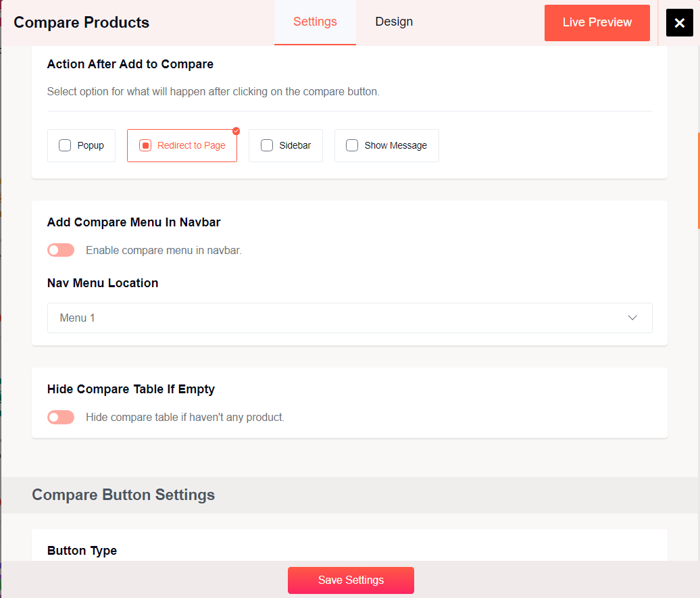Enable compare menu in navbar toggle
Viewport: 700px width, 598px height.
tap(60, 249)
